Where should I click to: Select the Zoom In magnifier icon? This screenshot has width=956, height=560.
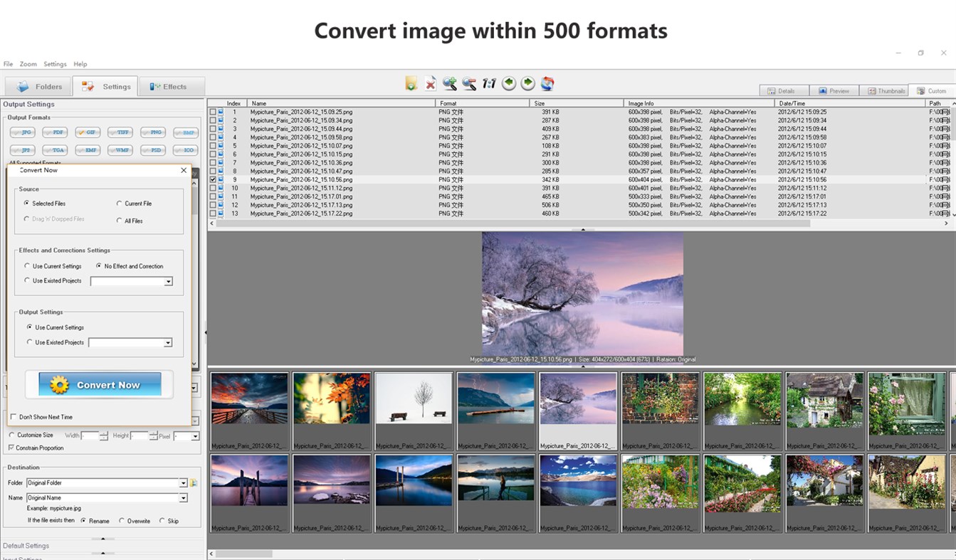(449, 83)
